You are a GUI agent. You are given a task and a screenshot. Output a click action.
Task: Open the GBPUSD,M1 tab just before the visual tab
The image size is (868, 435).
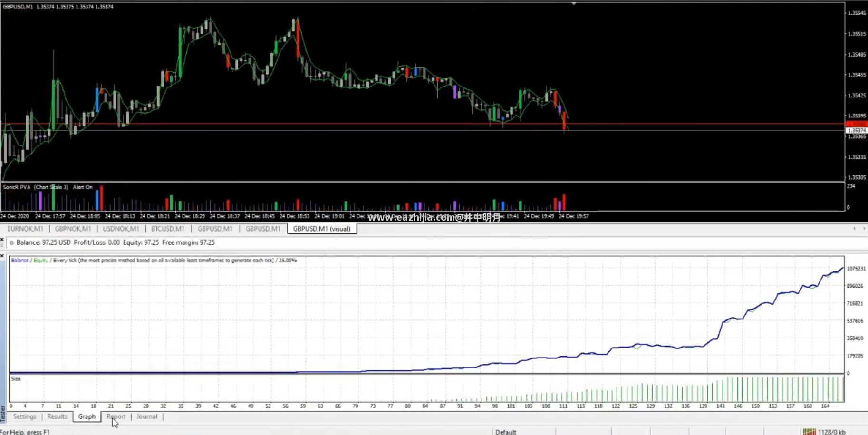(263, 229)
